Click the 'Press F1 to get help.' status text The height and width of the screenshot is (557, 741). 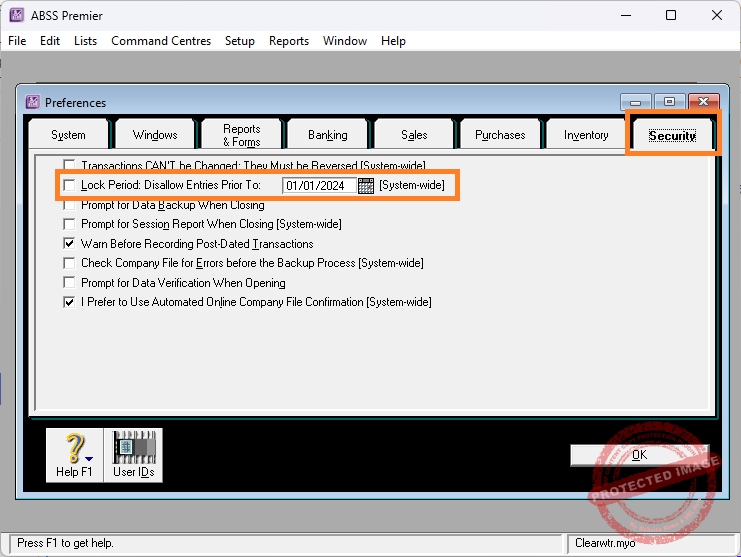click(65, 543)
